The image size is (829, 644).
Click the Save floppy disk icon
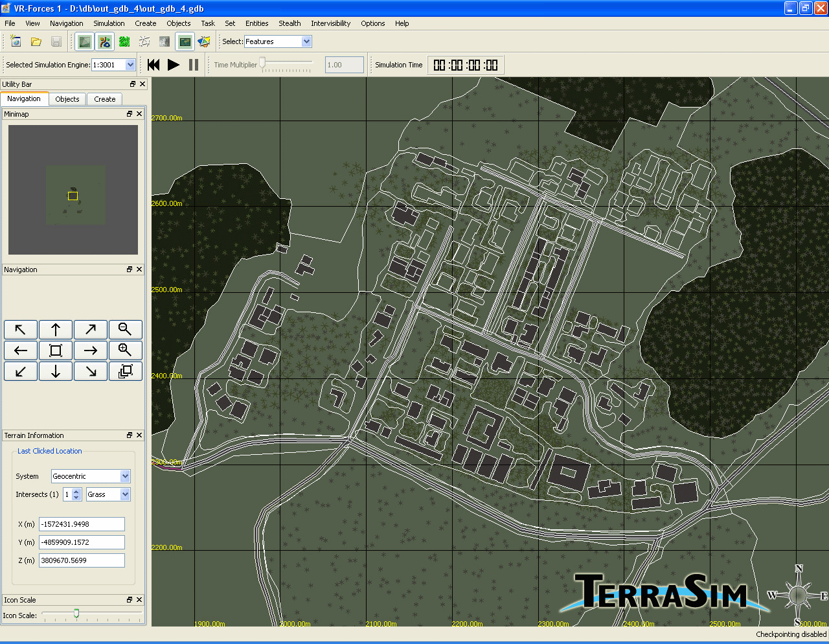tap(56, 41)
